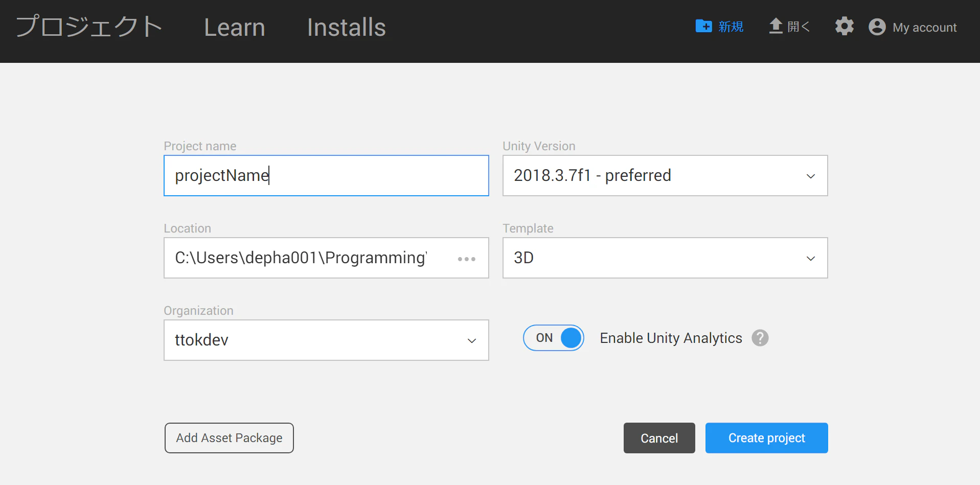Switch to the Learn tab
980x485 pixels.
click(235, 28)
